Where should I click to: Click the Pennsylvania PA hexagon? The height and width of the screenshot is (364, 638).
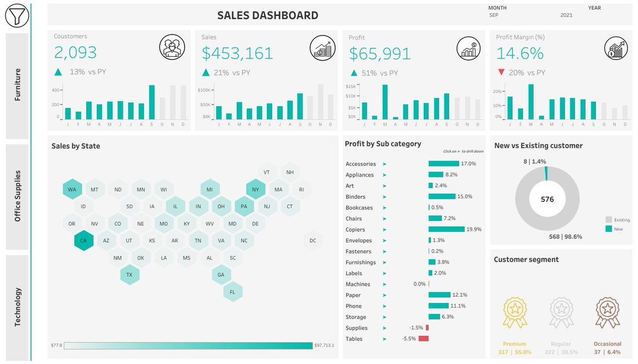click(x=244, y=206)
